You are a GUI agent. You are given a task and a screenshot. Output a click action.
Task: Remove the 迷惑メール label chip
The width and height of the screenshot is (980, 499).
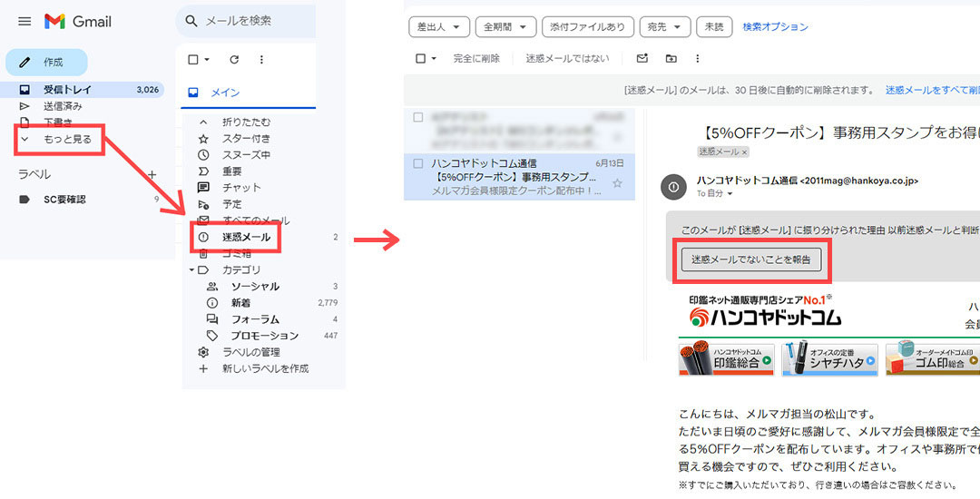point(745,152)
